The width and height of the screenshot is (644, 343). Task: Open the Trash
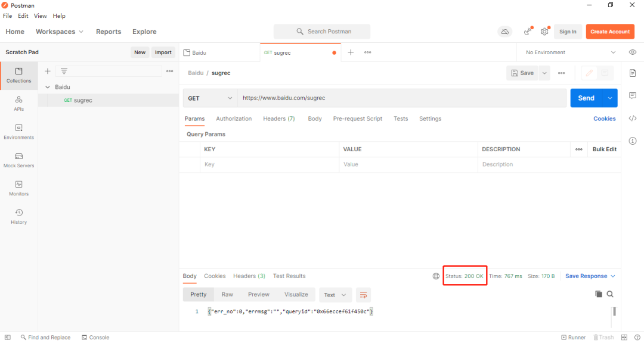click(603, 337)
